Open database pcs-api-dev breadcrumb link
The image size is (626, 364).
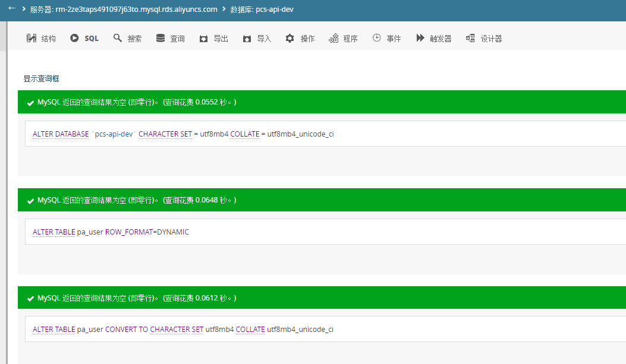click(262, 9)
